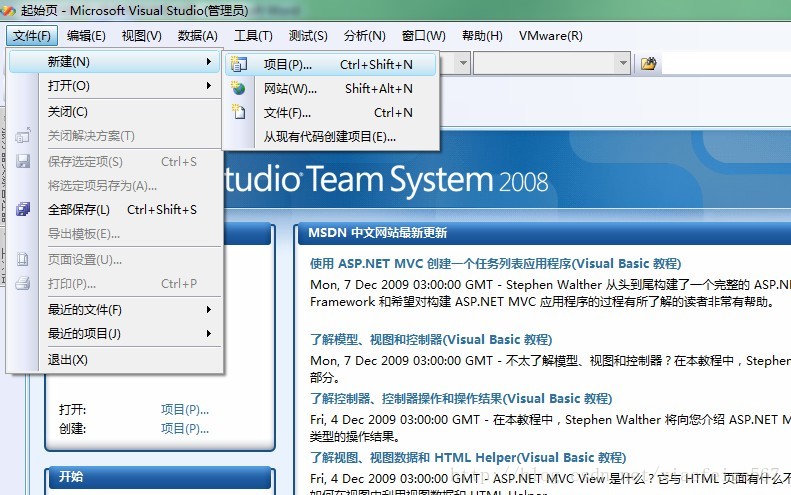Click the close solution icon beside 关闭解决方案(T)

pyautogui.click(x=23, y=135)
